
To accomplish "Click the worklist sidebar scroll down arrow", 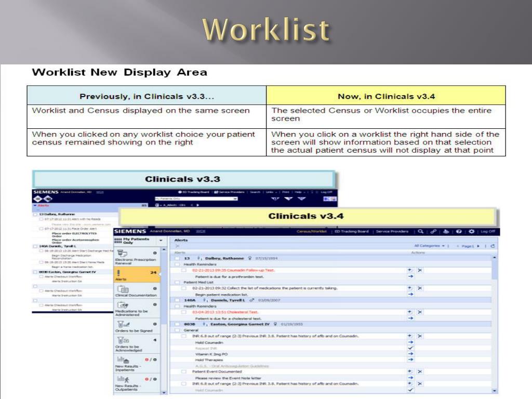I will click(164, 392).
